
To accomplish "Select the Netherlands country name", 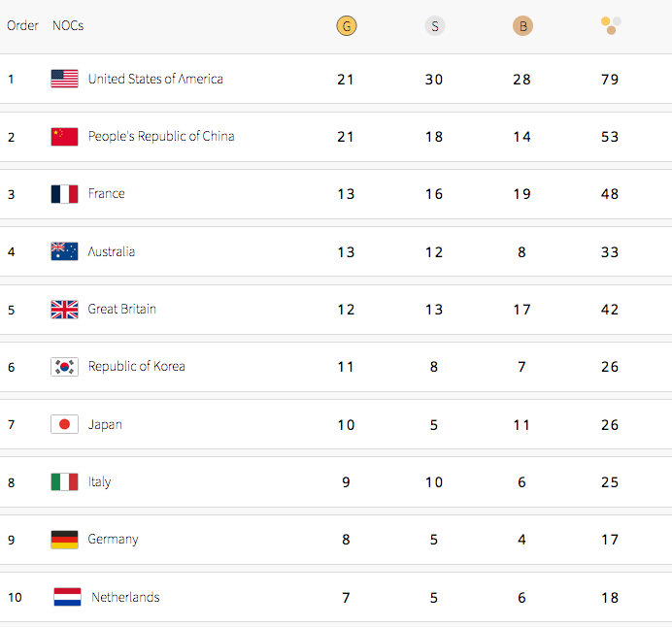I will click(x=125, y=598).
